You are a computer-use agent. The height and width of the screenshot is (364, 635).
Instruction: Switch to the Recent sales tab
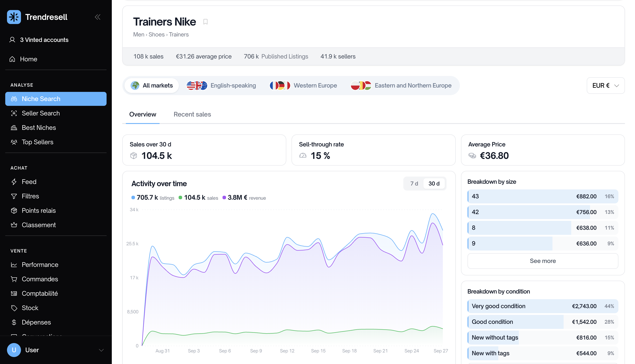[192, 115]
